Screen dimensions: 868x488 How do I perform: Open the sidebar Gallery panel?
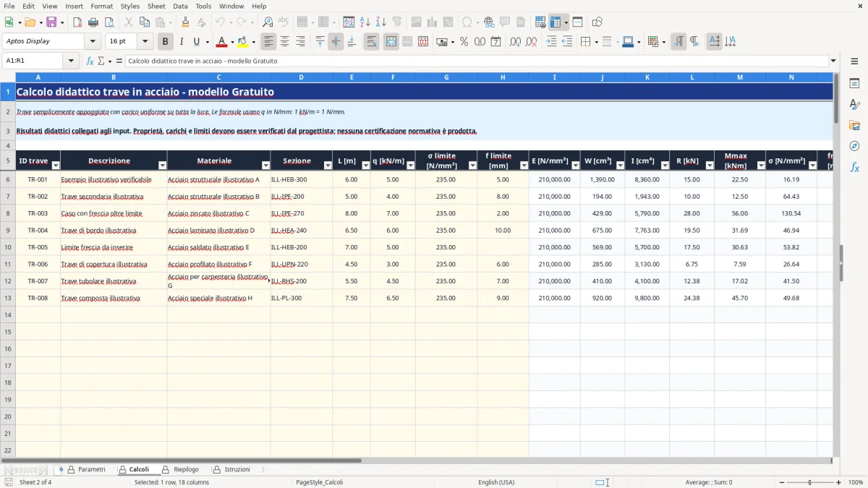(854, 125)
